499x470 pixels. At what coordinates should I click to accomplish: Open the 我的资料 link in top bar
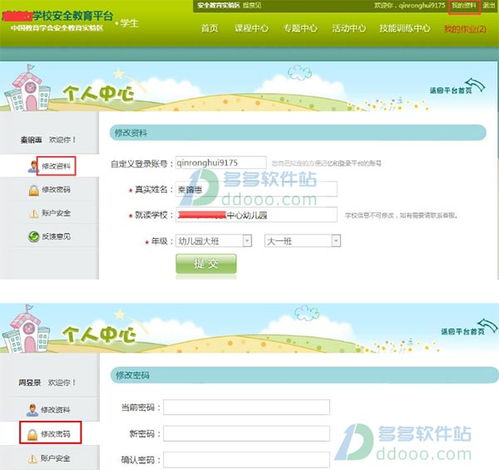click(x=464, y=6)
